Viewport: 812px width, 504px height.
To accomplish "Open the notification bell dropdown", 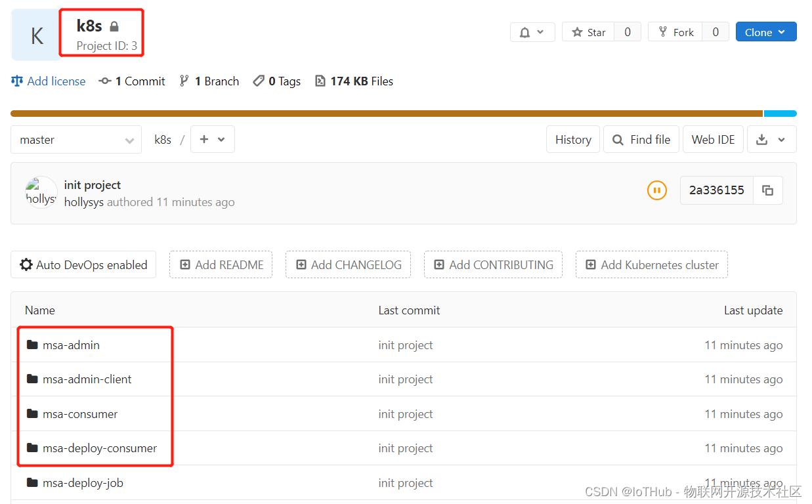I will click(x=532, y=32).
